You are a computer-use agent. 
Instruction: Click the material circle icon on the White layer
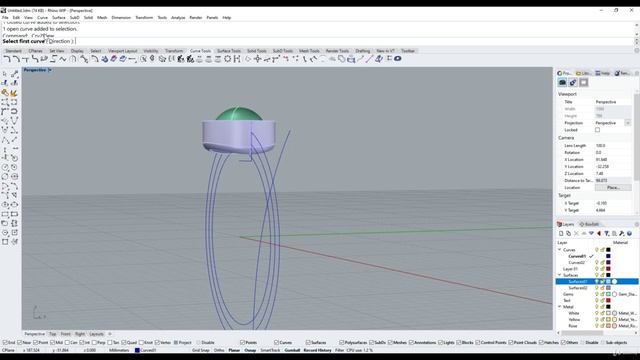pyautogui.click(x=615, y=313)
